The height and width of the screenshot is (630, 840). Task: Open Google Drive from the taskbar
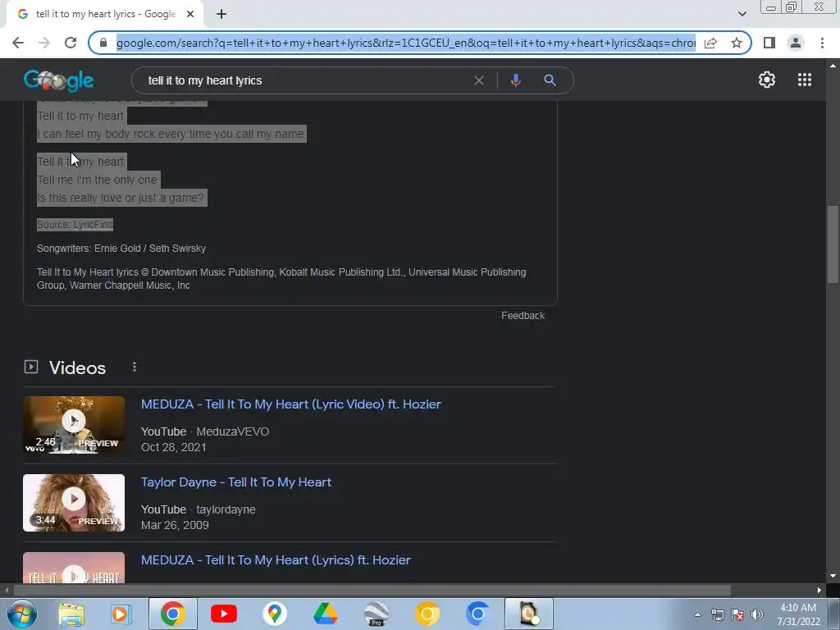pyautogui.click(x=325, y=614)
